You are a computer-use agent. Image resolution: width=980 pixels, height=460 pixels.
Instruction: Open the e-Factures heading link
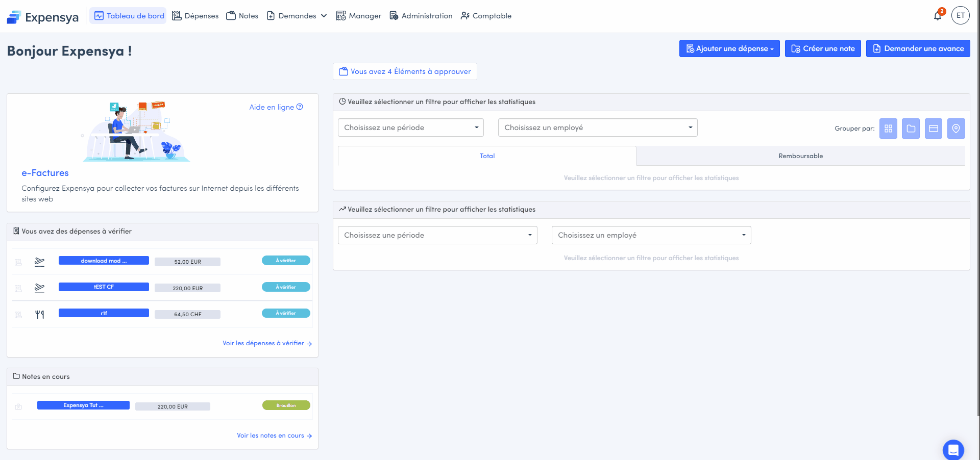click(45, 173)
